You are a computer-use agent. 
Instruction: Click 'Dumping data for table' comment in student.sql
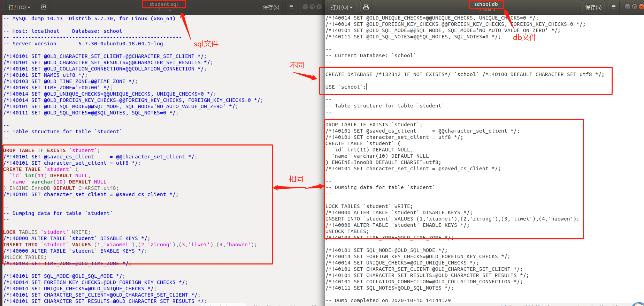tap(58, 213)
